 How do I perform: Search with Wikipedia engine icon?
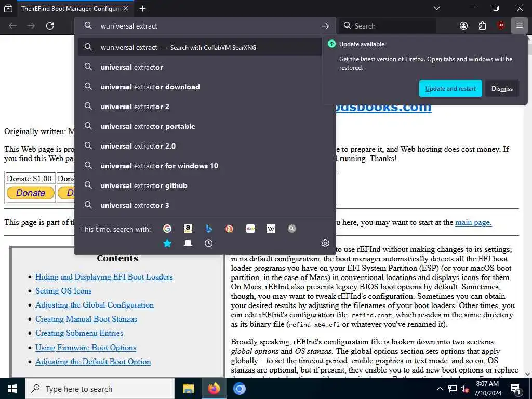pos(271,229)
